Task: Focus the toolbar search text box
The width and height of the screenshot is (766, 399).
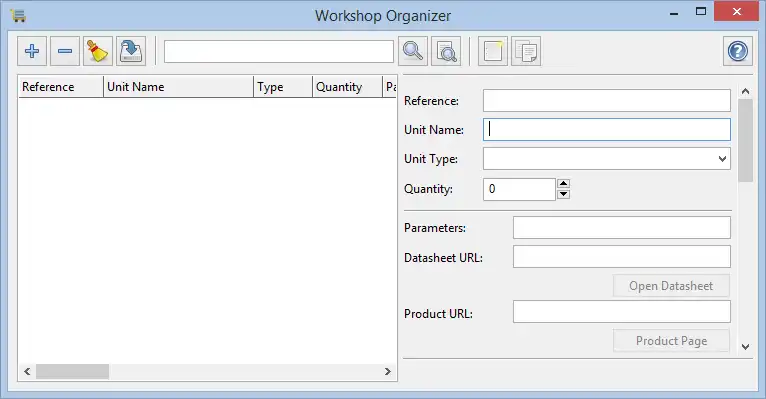Action: point(278,51)
